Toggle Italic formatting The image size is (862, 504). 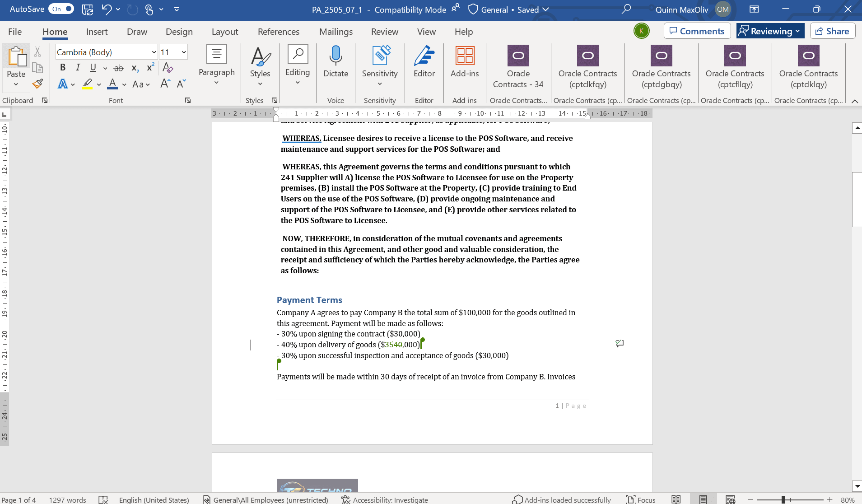pyautogui.click(x=78, y=67)
